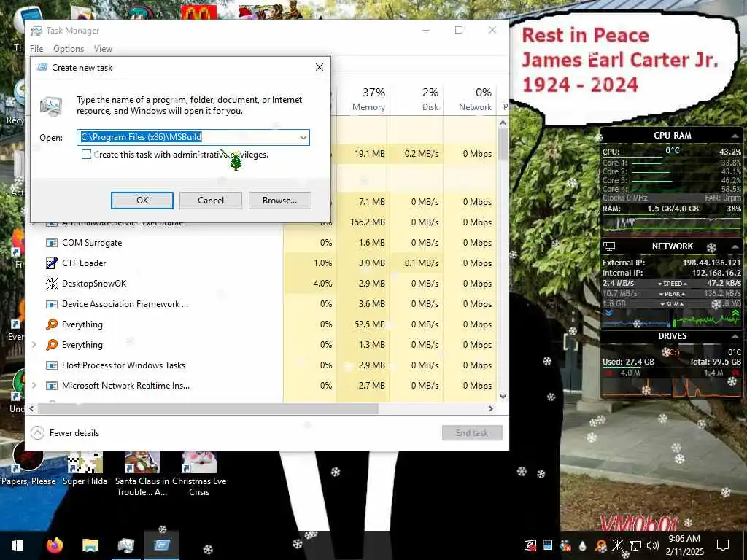The image size is (747, 560).
Task: Click the horizontal scrollbar right arrow
Action: 491,408
